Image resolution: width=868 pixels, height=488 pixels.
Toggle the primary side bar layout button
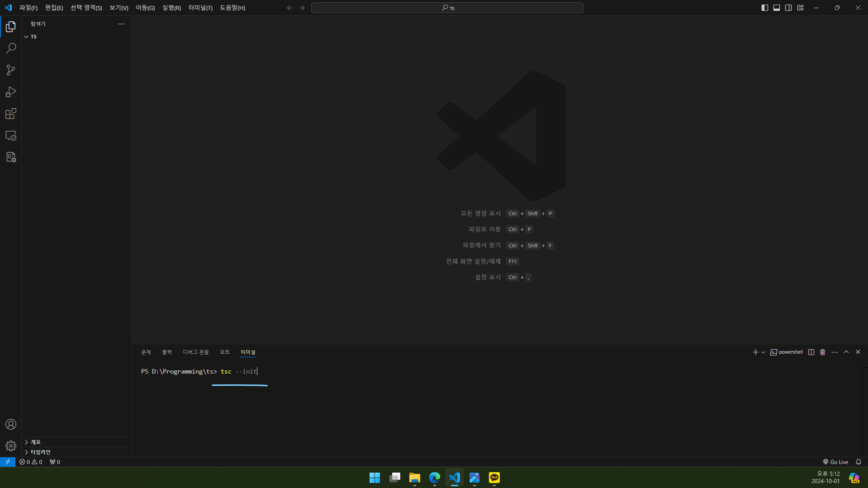765,8
